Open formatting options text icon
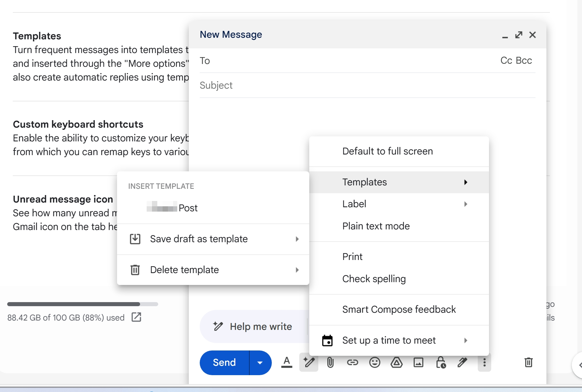The width and height of the screenshot is (582, 392). [x=286, y=362]
